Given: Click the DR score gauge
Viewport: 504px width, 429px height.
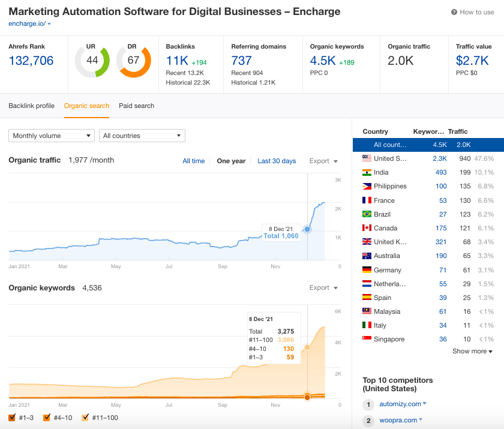Looking at the screenshot, I should (134, 61).
